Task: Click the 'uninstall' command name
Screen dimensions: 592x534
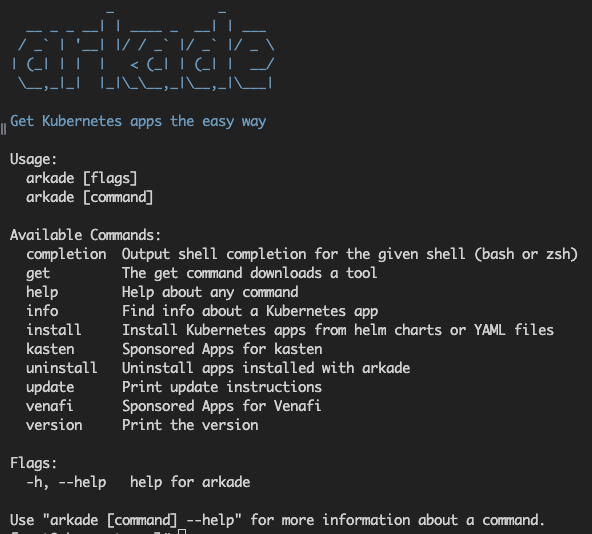Action: point(62,368)
